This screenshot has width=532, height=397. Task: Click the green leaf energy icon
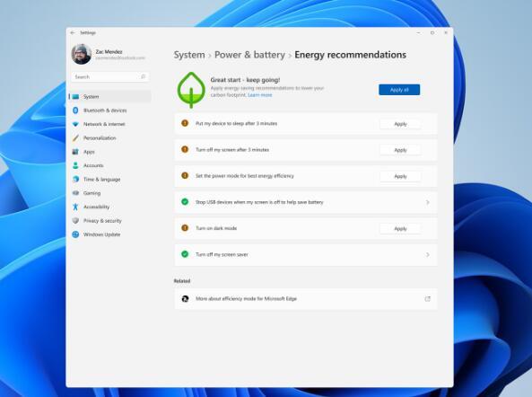point(191,90)
